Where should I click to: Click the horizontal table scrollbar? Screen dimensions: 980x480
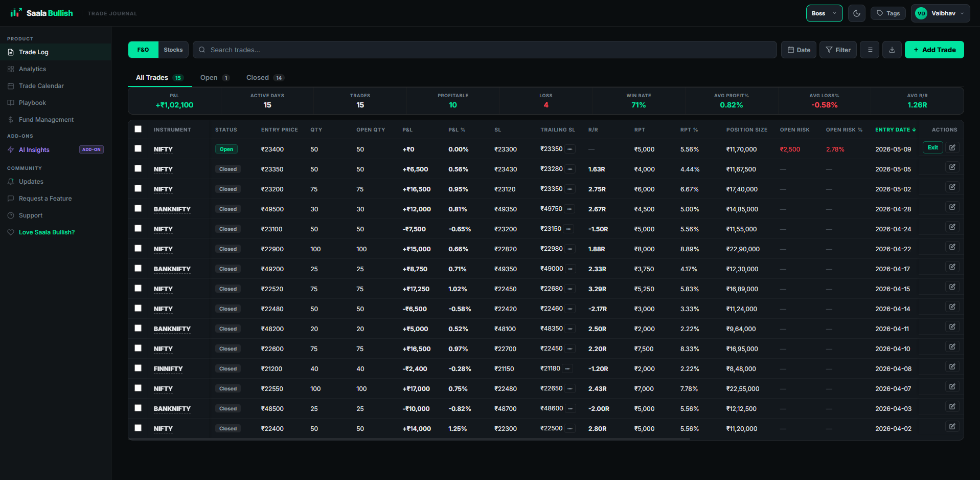(x=409, y=439)
